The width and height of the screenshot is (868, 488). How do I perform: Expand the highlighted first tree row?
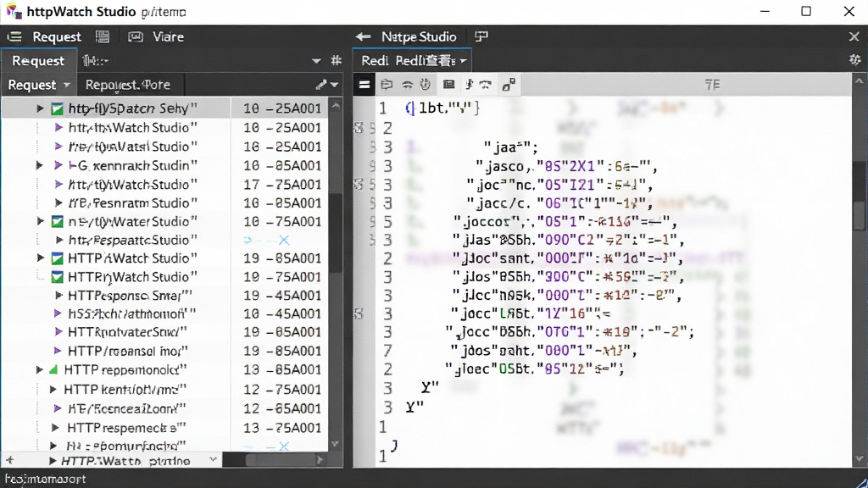tap(40, 108)
